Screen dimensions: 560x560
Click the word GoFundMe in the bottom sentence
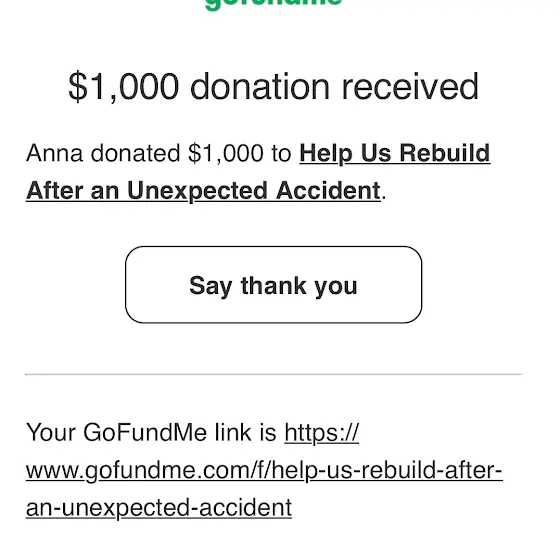145,433
